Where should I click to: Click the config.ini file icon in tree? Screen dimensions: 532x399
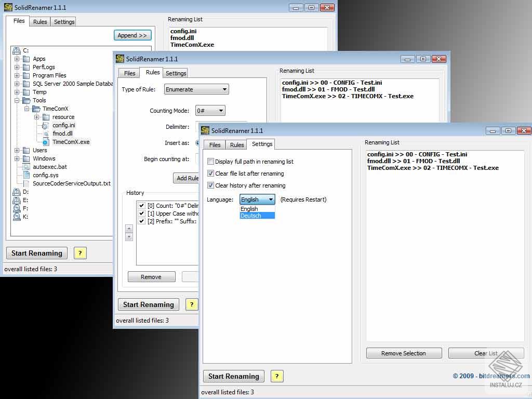46,126
